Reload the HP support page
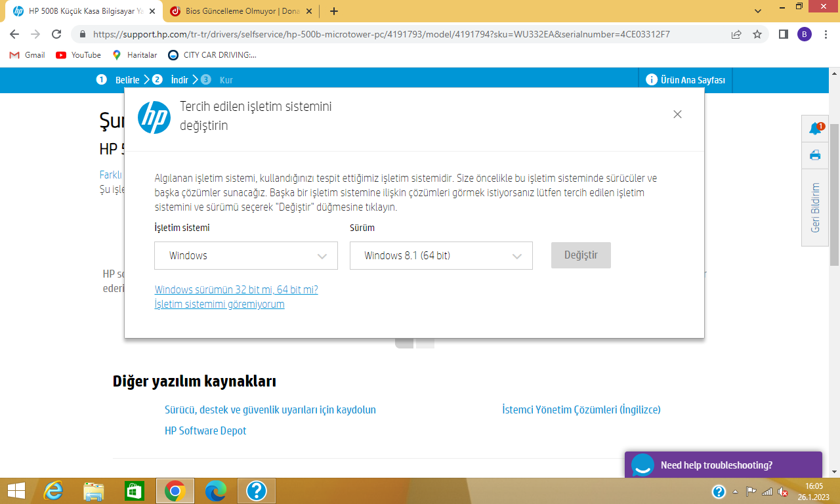This screenshot has height=504, width=840. coord(56,34)
